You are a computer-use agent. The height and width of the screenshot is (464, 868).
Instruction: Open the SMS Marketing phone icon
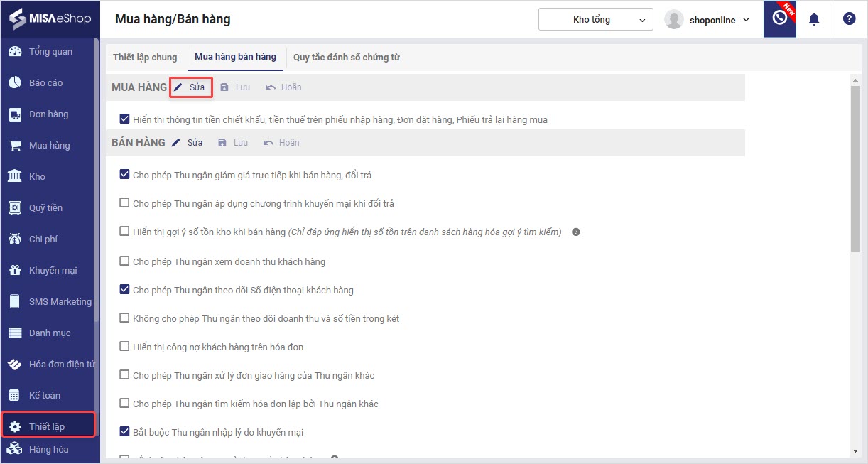(x=14, y=302)
